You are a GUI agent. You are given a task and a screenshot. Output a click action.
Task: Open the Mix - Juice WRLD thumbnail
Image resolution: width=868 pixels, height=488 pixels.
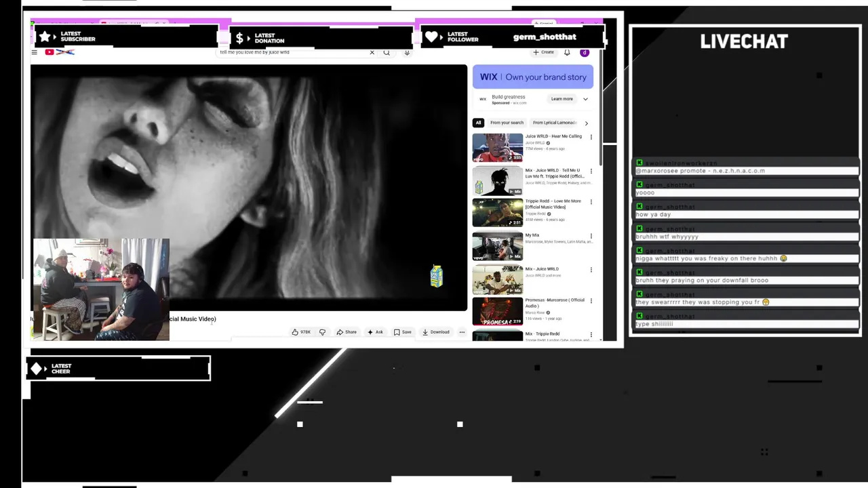498,280
